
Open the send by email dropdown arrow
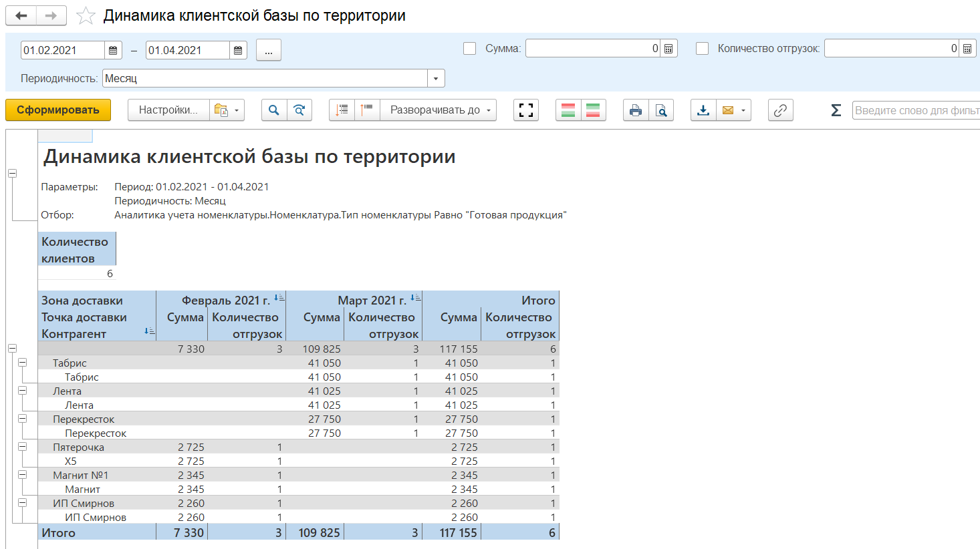743,110
